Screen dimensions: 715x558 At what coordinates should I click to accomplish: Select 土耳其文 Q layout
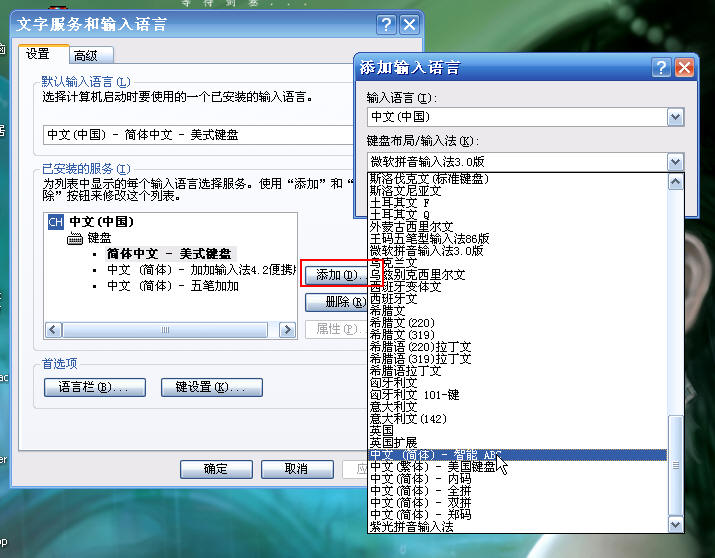pyautogui.click(x=517, y=215)
